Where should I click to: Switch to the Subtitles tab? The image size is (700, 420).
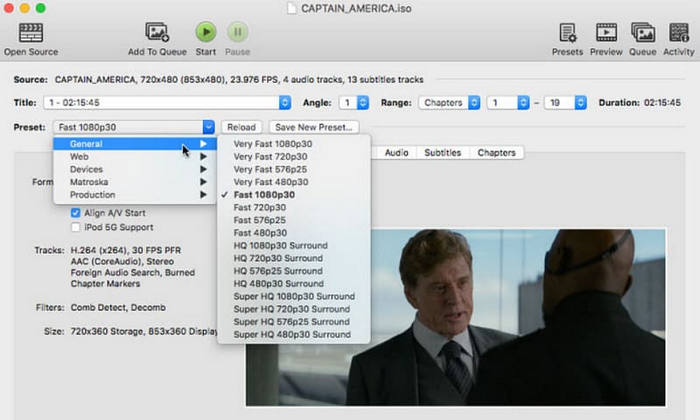pyautogui.click(x=442, y=153)
